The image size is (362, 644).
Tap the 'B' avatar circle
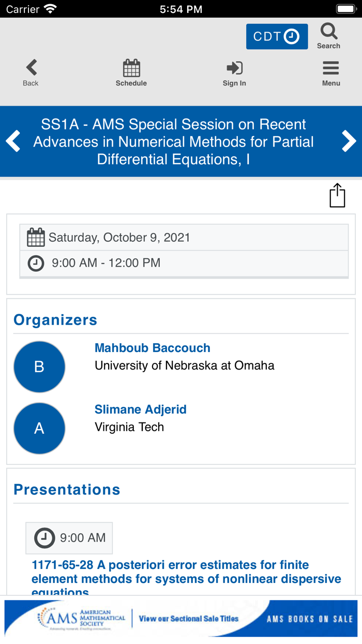(x=39, y=367)
